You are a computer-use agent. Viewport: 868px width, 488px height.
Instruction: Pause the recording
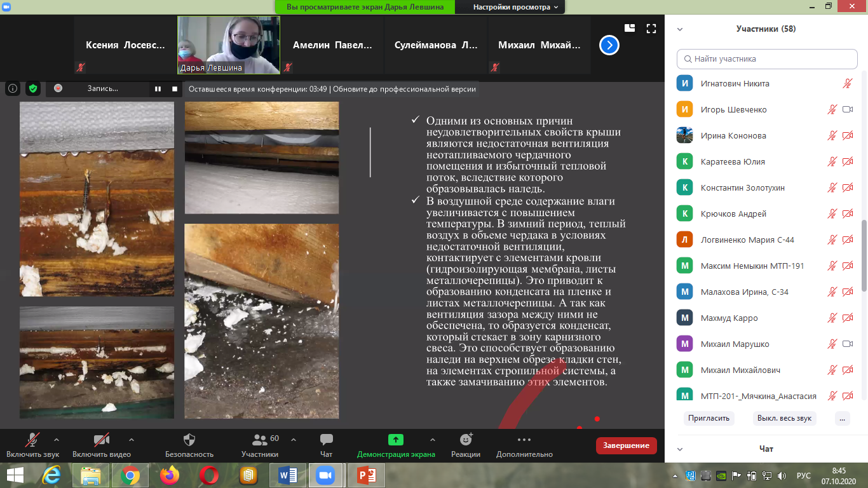click(158, 89)
